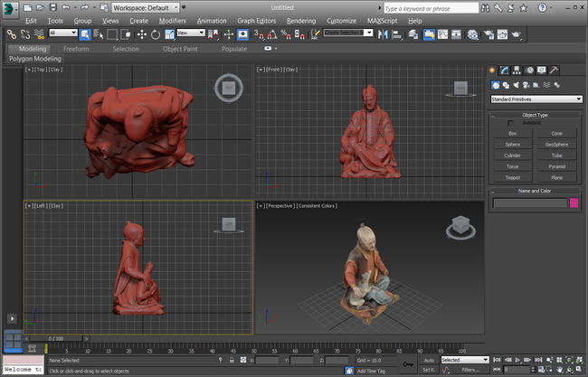Collapse the Object Type rollout
The width and height of the screenshot is (588, 377).
536,115
